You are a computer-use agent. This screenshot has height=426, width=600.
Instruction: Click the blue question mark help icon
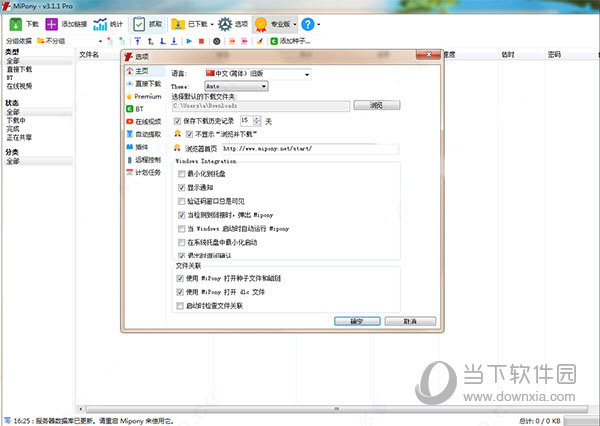click(x=308, y=24)
